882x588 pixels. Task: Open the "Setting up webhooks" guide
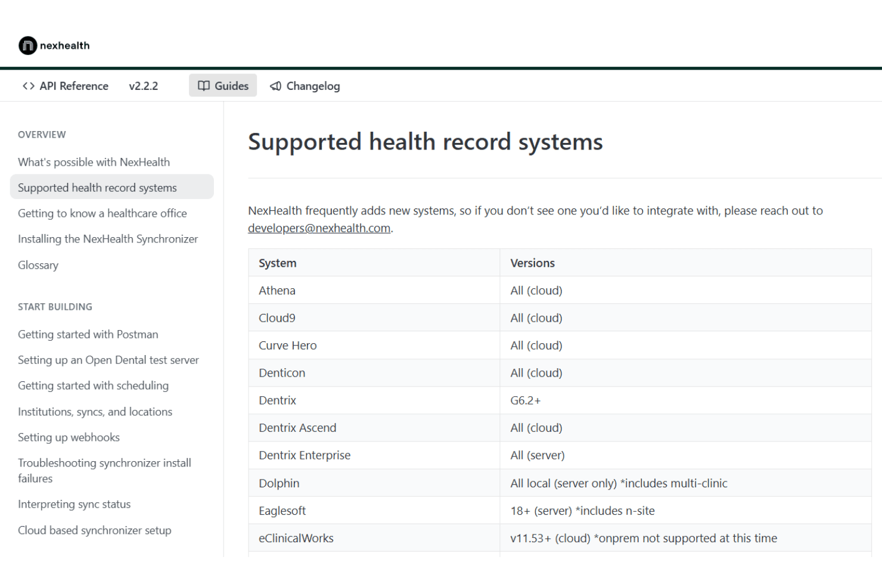pyautogui.click(x=69, y=437)
